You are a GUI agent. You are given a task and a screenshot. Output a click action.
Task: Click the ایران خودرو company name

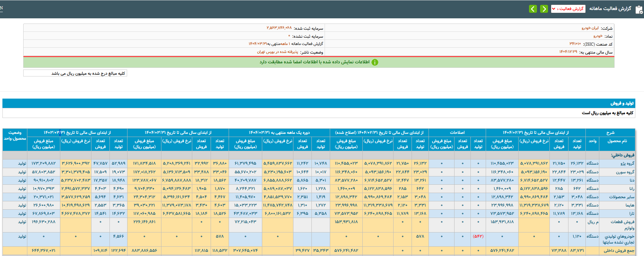click(590, 28)
